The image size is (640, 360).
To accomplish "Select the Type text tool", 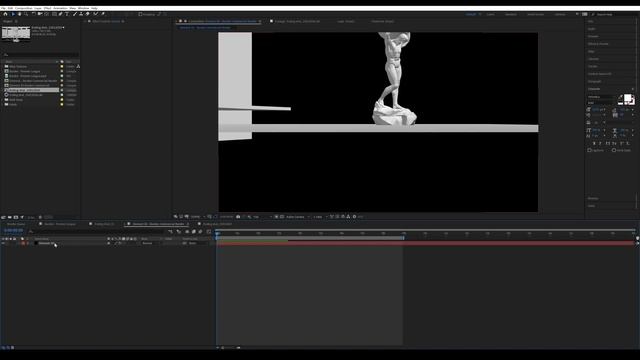I will 67,14.
